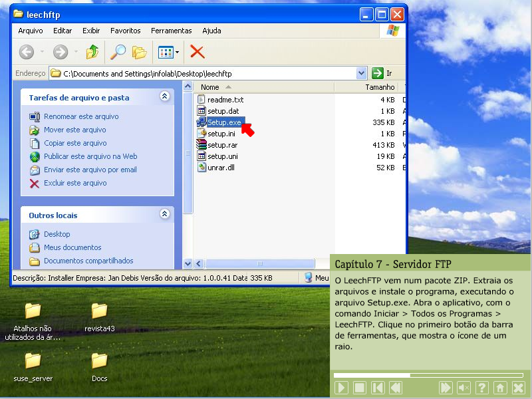Stop the tutorial playback
The width and height of the screenshot is (532, 399).
359,388
